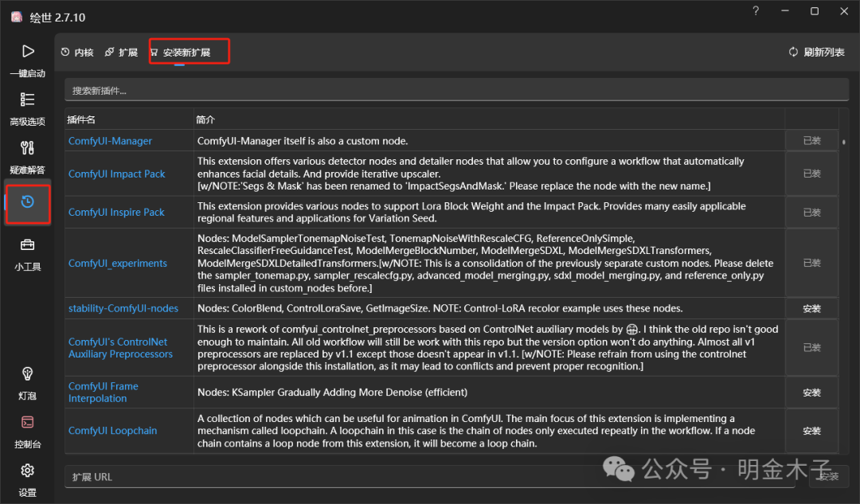
Task: Click the 一键启动 play icon in sidebar
Action: [28, 51]
